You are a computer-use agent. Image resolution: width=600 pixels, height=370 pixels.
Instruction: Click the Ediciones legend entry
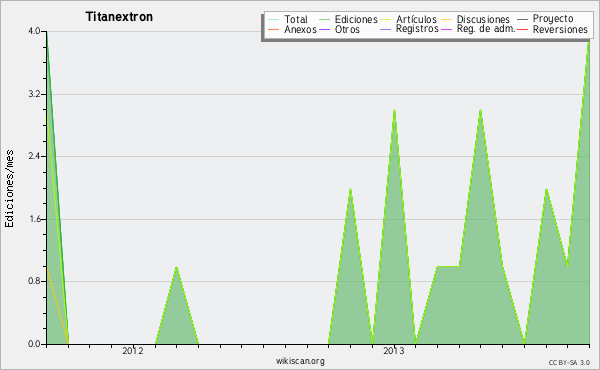tap(348, 19)
